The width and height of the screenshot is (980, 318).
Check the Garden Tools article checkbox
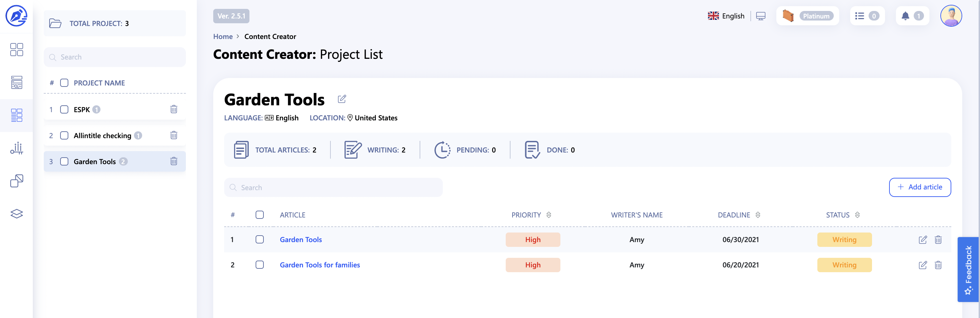[x=259, y=239]
